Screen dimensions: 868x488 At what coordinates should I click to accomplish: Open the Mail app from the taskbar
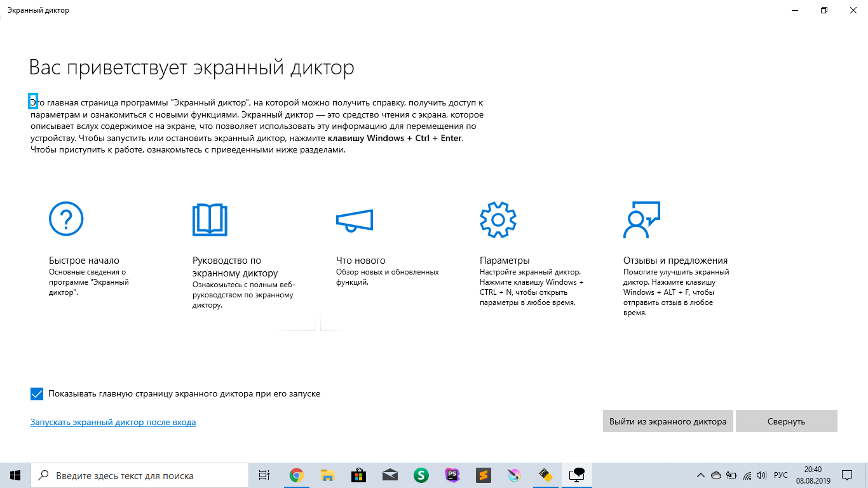pos(390,475)
